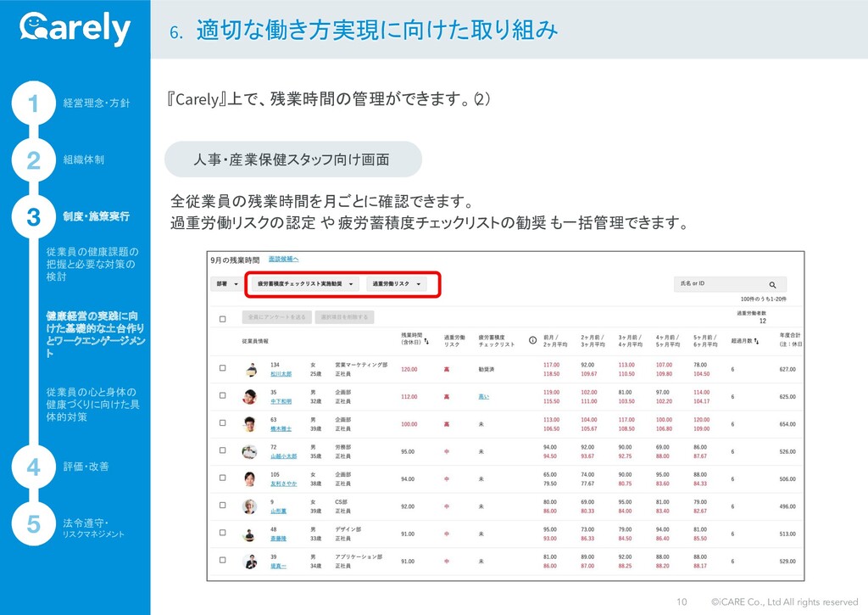Open sidebar section 組織体制

click(x=84, y=159)
